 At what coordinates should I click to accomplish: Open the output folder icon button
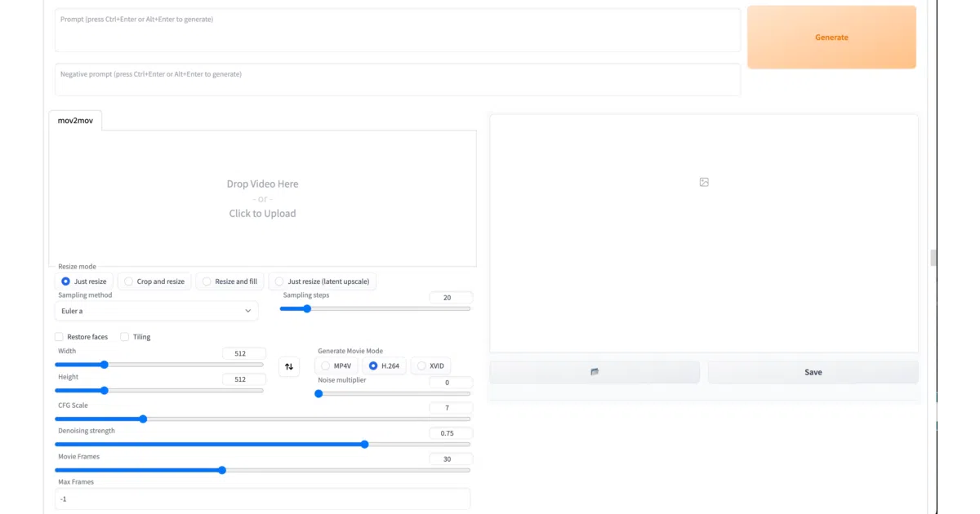point(595,372)
